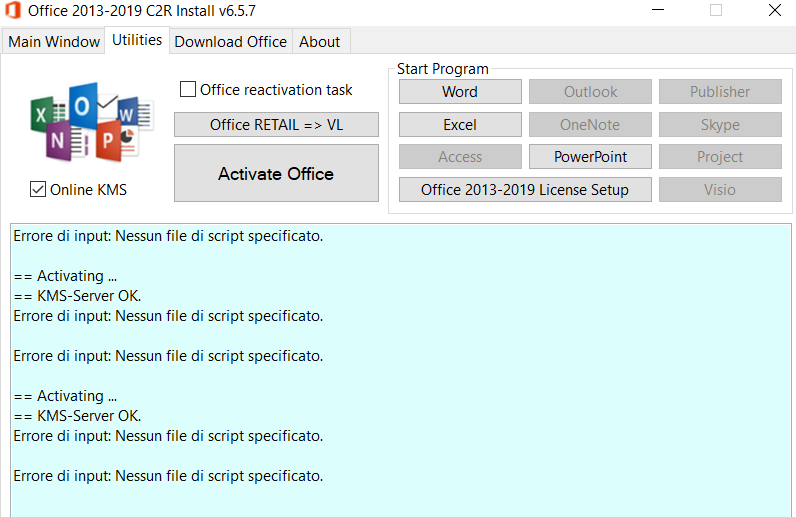Click inside the cyan activation log area
This screenshot has height=517, width=796.
click(401, 371)
